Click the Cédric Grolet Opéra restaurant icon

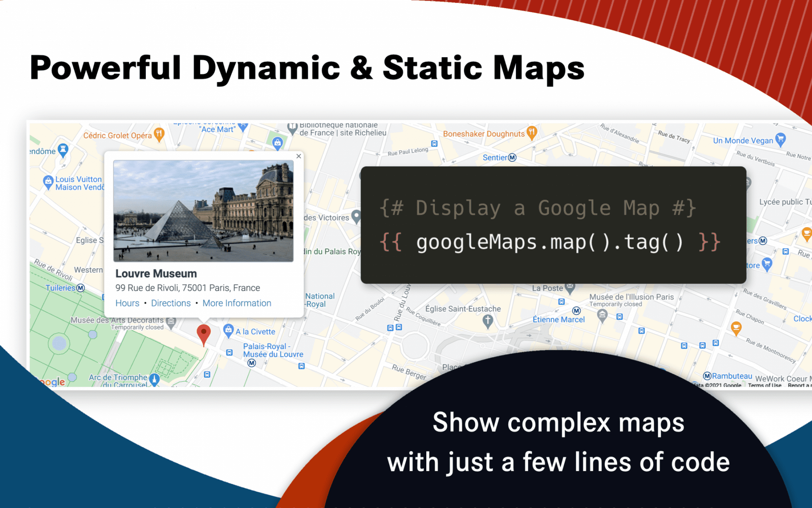pyautogui.click(x=159, y=135)
